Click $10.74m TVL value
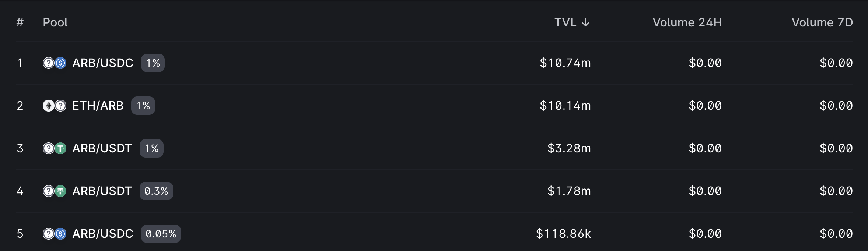The width and height of the screenshot is (868, 251). click(565, 63)
